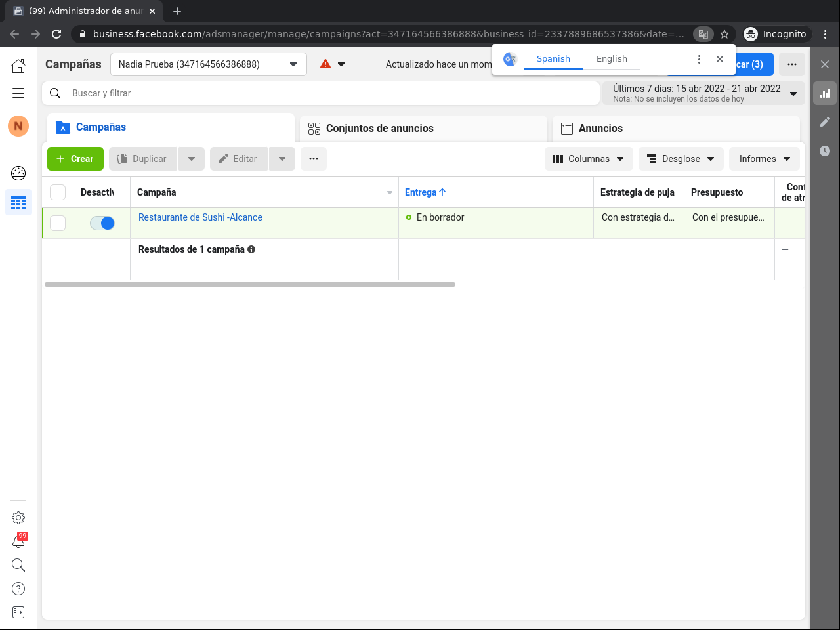Select the campaigns table grid icon
This screenshot has height=630, width=840.
[x=18, y=202]
